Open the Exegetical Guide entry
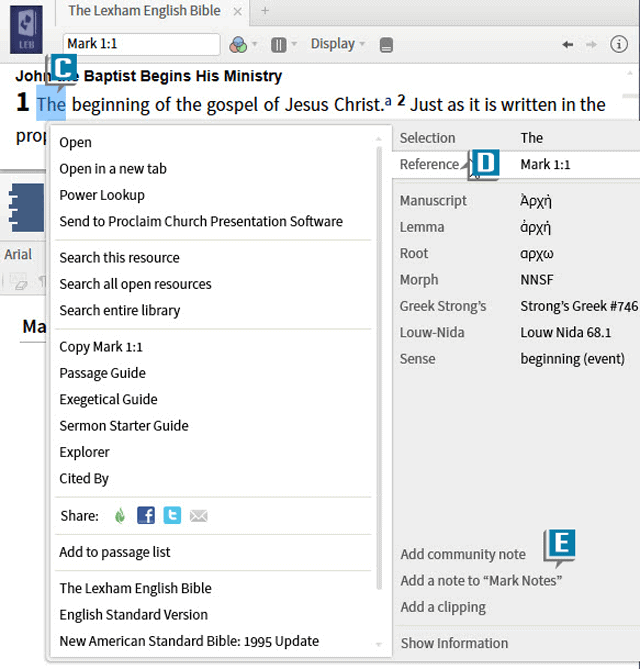This screenshot has width=640, height=669. point(108,400)
